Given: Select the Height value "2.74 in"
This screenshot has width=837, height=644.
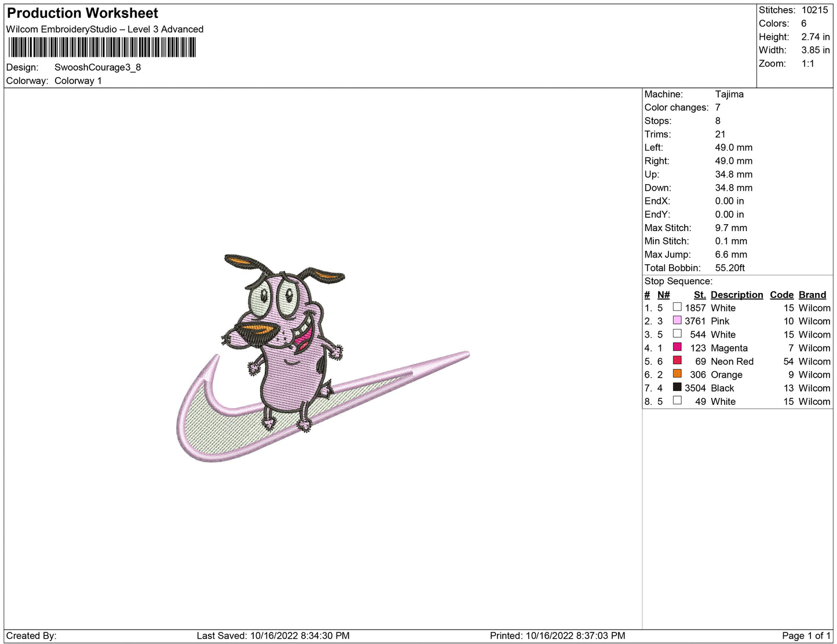Looking at the screenshot, I should tap(816, 36).
